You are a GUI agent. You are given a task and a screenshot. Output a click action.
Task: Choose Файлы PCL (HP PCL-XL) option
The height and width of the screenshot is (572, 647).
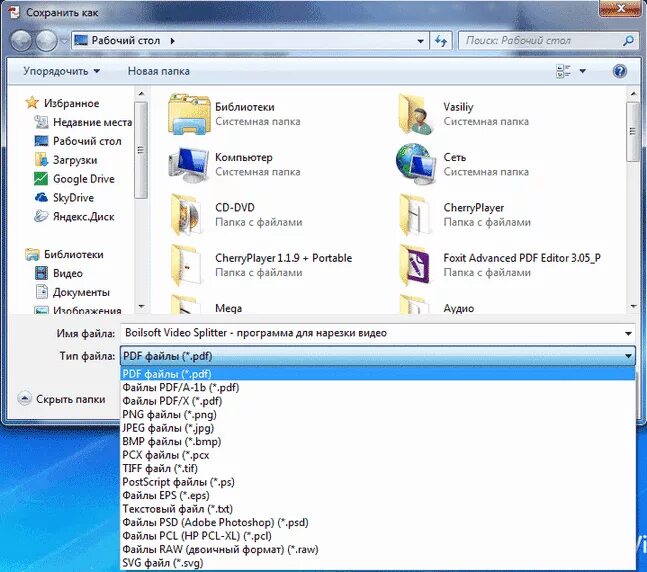click(378, 536)
